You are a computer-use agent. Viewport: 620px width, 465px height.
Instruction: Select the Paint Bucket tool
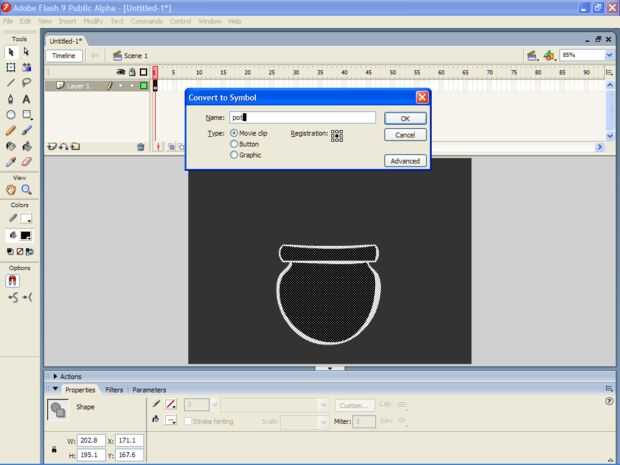pyautogui.click(x=26, y=146)
